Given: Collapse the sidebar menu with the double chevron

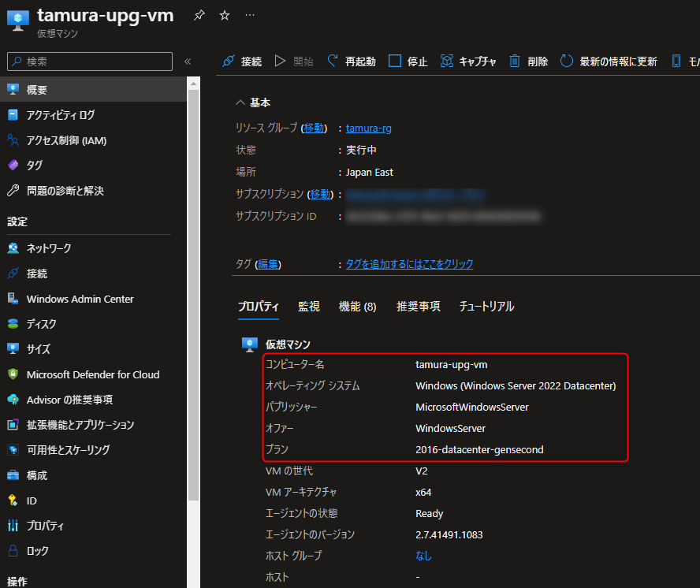Looking at the screenshot, I should tap(188, 61).
